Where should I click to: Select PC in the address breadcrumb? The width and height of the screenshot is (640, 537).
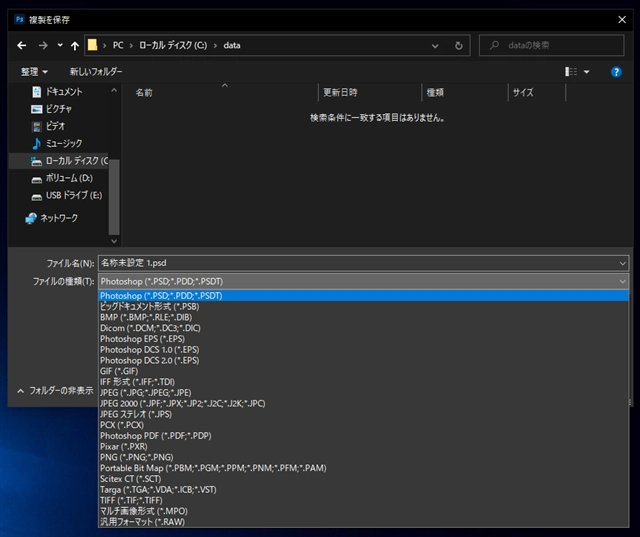118,45
